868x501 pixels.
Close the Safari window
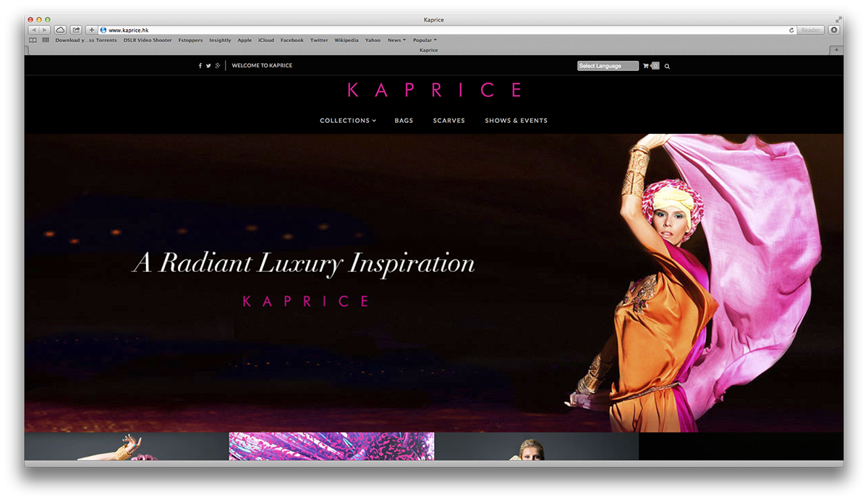click(x=30, y=20)
